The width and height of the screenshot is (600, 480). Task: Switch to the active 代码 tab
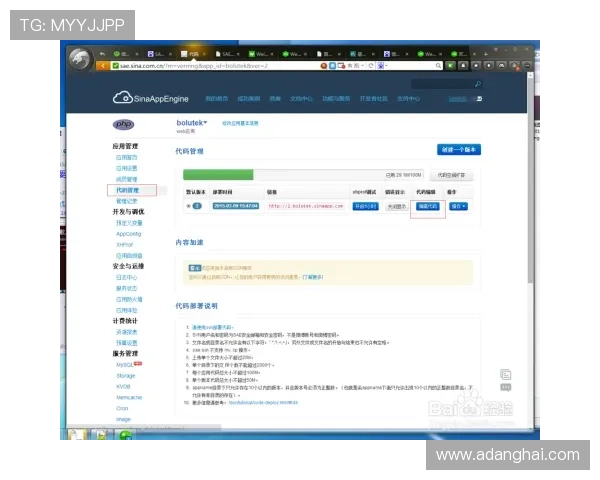[192, 54]
